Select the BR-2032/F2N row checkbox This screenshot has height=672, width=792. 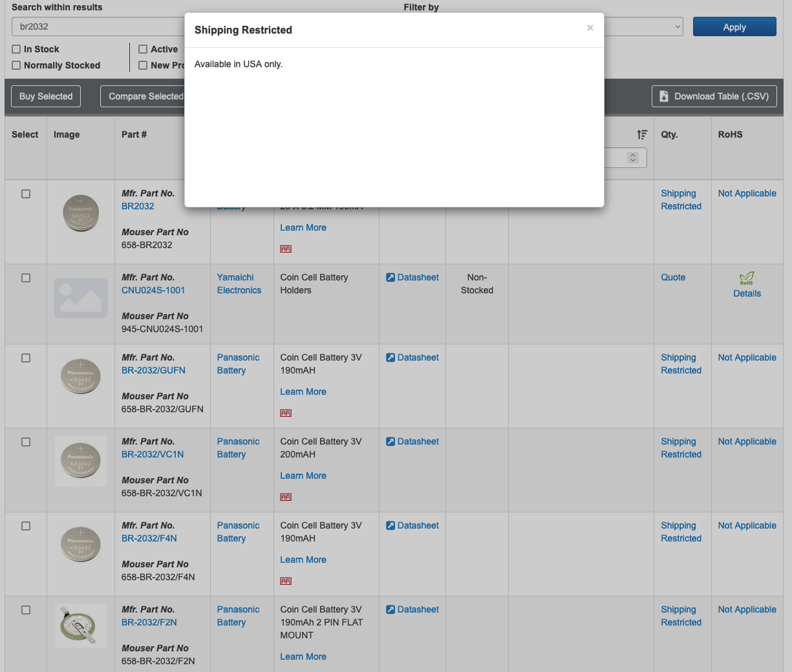(26, 610)
